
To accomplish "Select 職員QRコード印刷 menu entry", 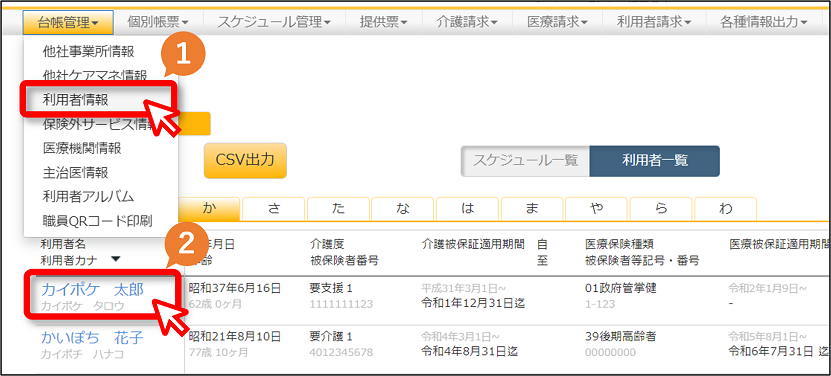I will pyautogui.click(x=98, y=221).
